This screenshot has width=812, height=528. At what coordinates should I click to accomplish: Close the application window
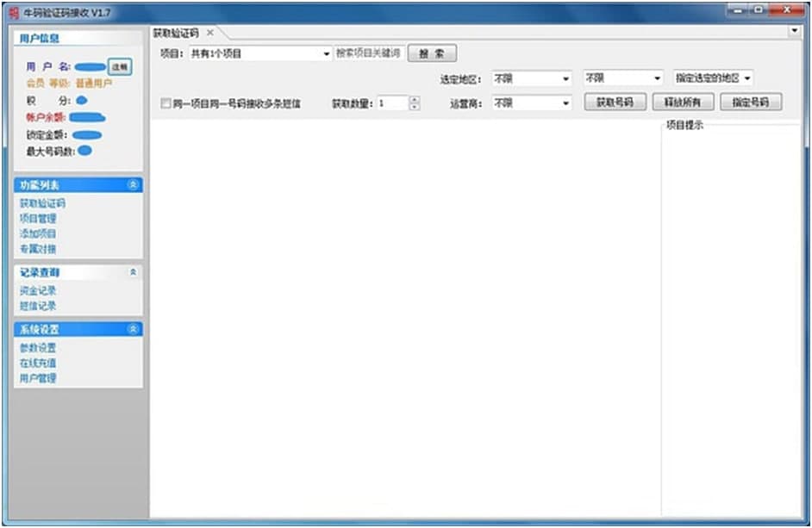pos(787,9)
